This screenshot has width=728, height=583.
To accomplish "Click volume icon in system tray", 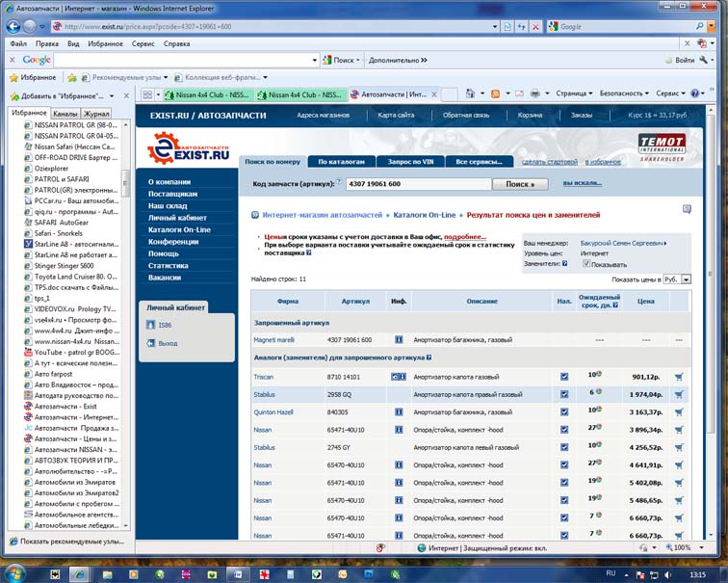I will 667,574.
